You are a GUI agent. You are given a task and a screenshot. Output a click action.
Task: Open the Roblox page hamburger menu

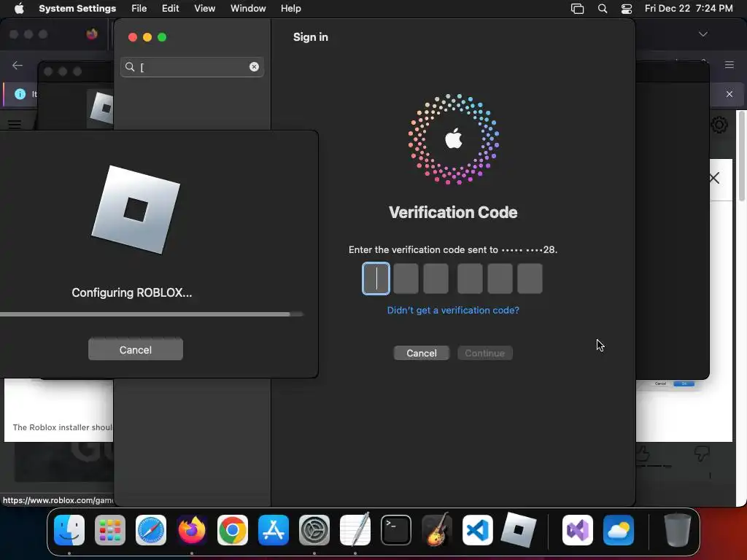[15, 124]
